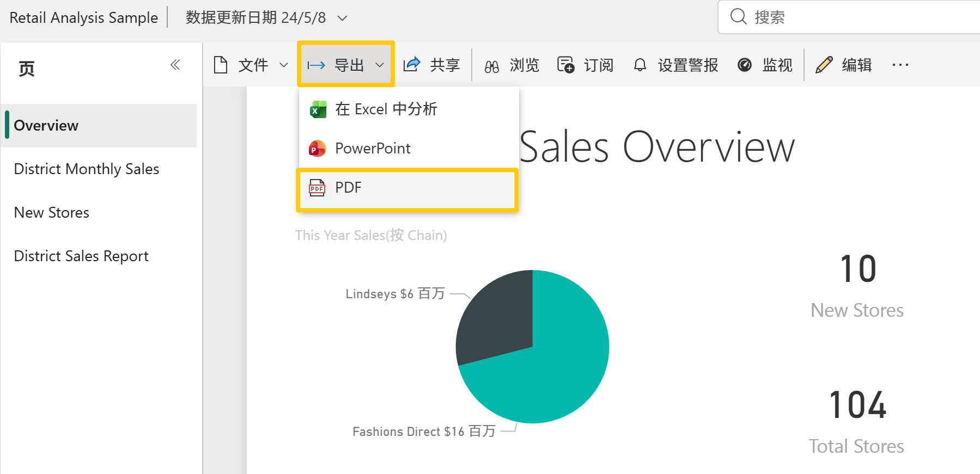Open the 文件 (File) menu icon
The width and height of the screenshot is (980, 474).
[220, 64]
